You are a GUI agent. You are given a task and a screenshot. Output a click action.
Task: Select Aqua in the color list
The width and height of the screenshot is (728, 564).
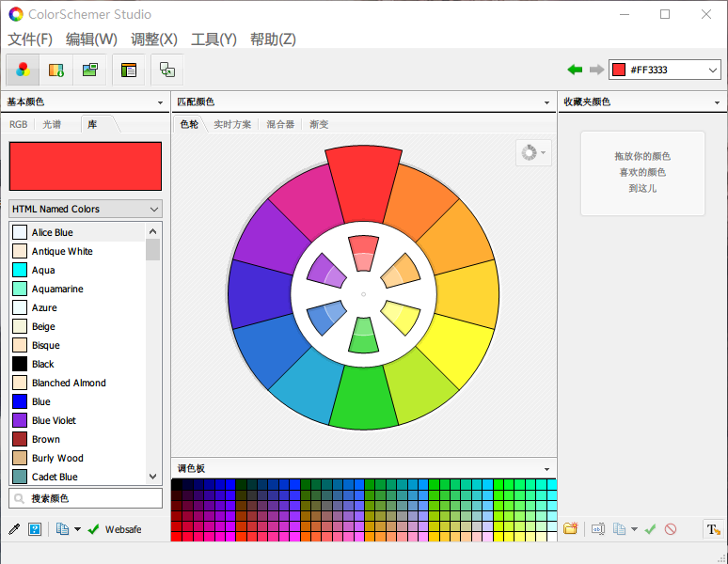(x=77, y=270)
